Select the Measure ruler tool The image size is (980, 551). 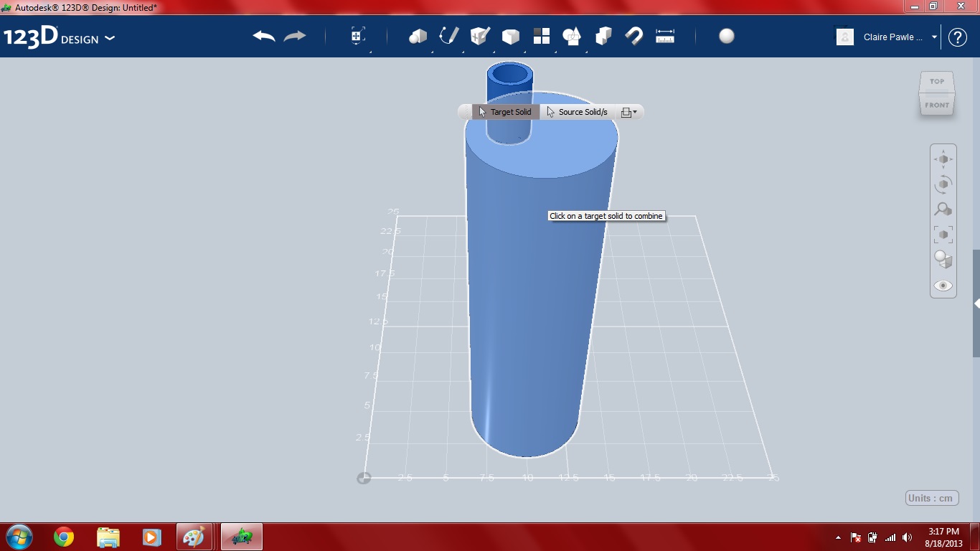point(665,36)
